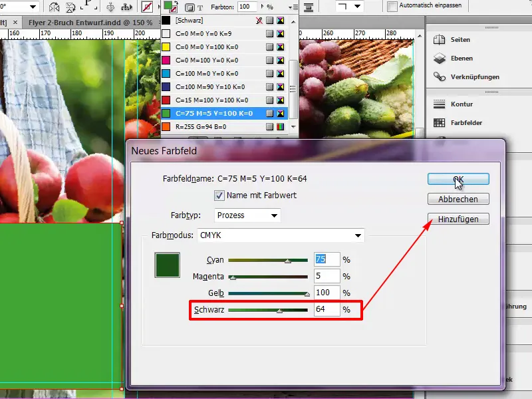Select swatch C=0 M=0 Y=100 K=0
Screen dimensions: 532x399
(x=224, y=47)
